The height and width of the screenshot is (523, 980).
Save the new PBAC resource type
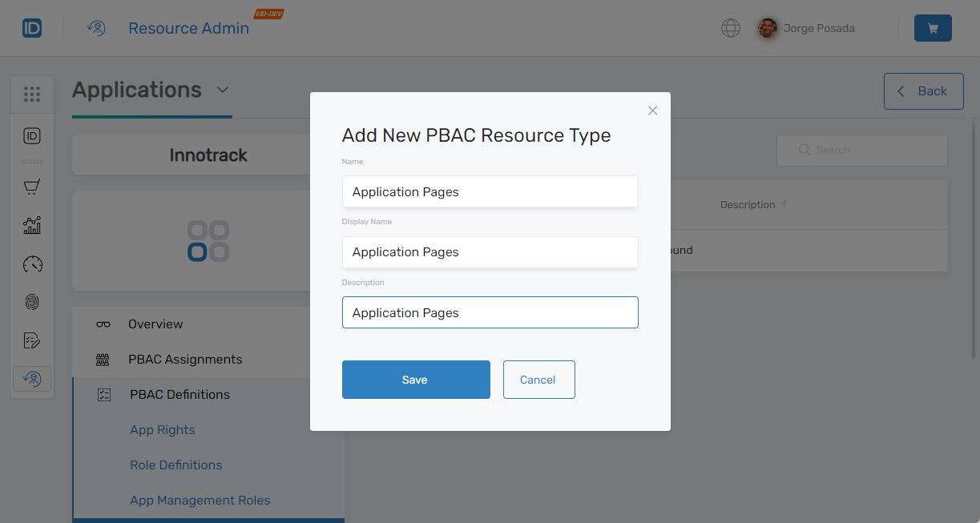416,379
